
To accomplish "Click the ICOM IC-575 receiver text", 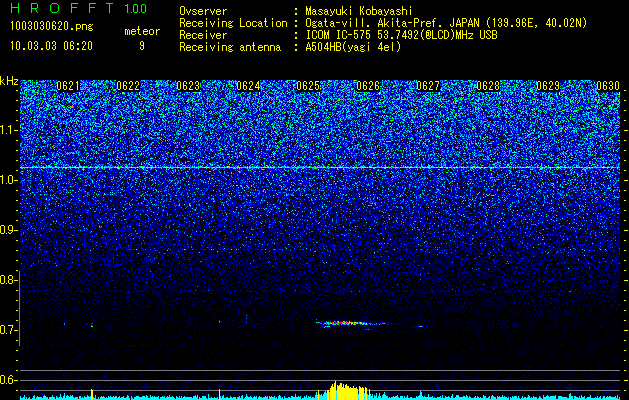I will click(401, 35).
